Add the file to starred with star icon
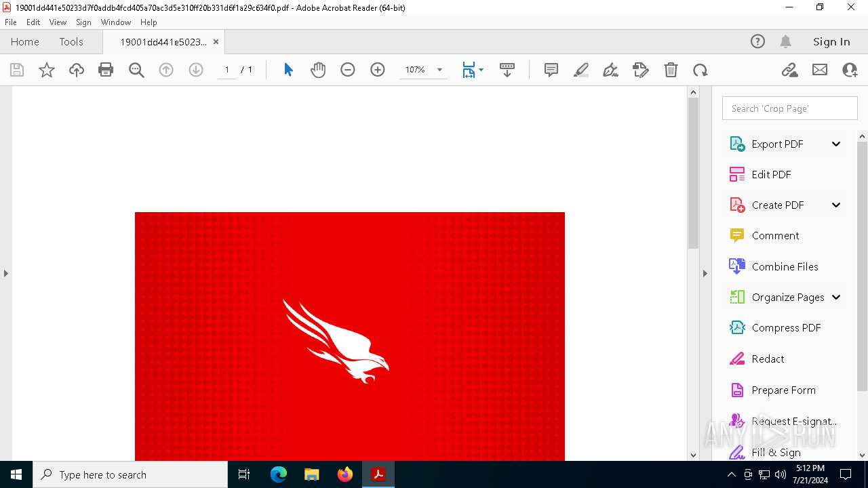 coord(47,70)
